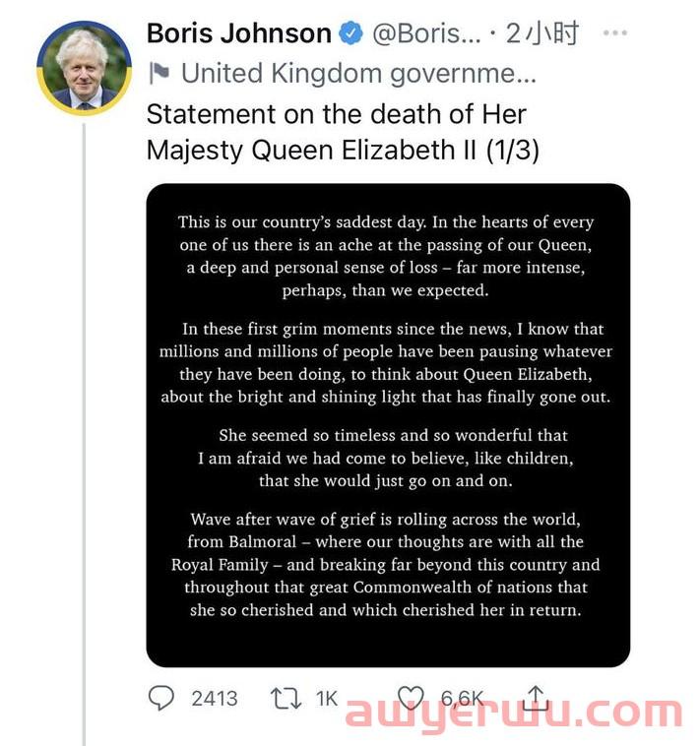This screenshot has width=700, height=746.
Task: Click the blue verified badge
Action: (350, 33)
